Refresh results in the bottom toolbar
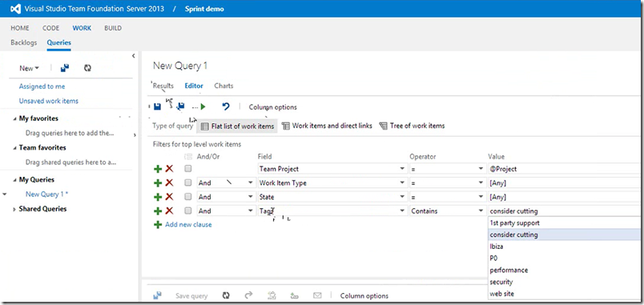Image resolution: width=644 pixels, height=305 pixels. pyautogui.click(x=226, y=295)
